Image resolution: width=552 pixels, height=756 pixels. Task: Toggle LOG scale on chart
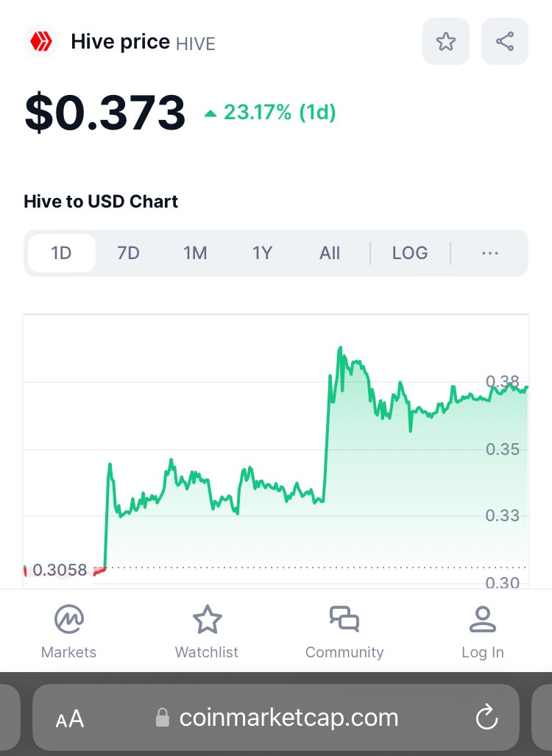coord(410,253)
